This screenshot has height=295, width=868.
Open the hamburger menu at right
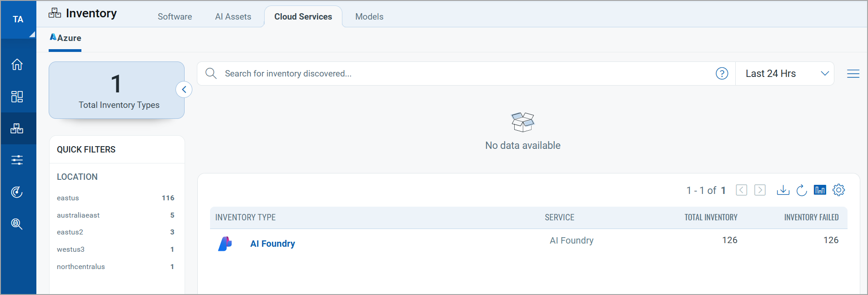point(853,74)
